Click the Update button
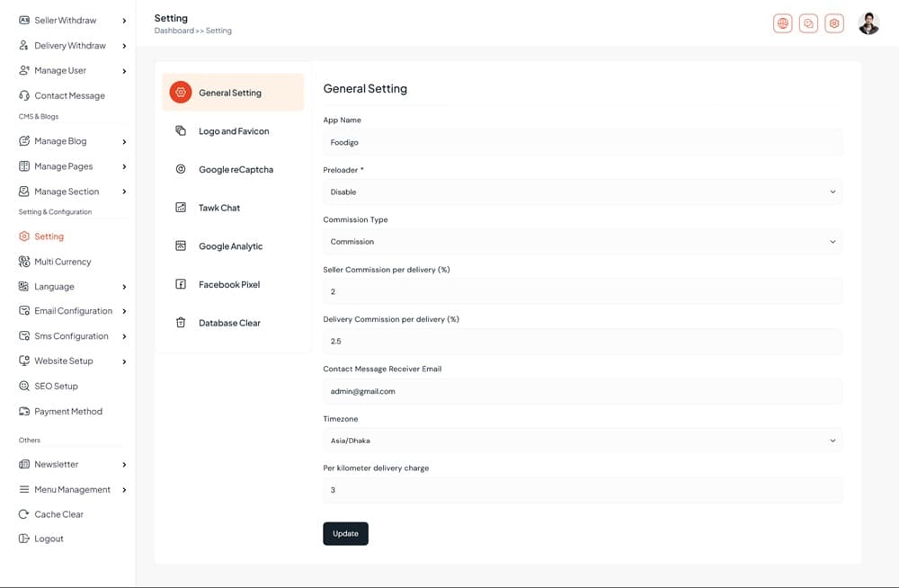The height and width of the screenshot is (588, 899). (345, 533)
